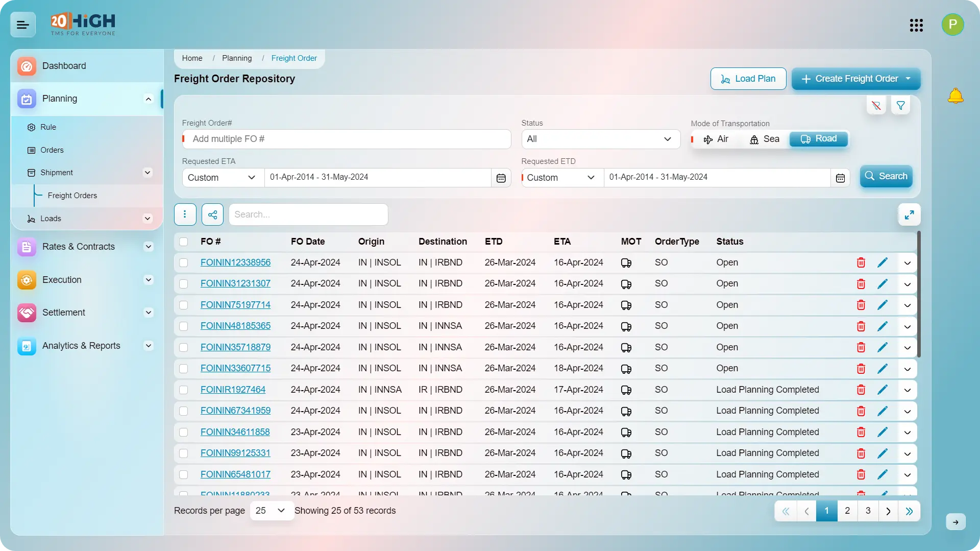Open the Rule menu item
Screen dimensions: 980x551
click(x=48, y=127)
